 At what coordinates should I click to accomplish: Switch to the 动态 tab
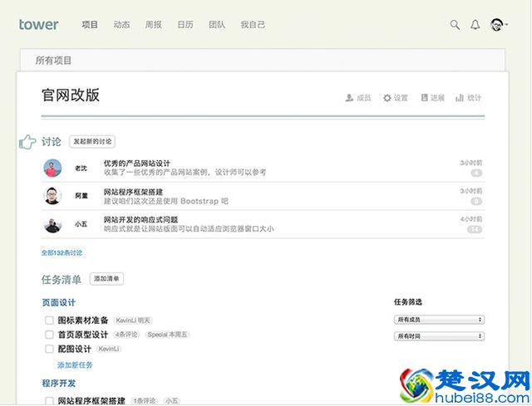(121, 25)
